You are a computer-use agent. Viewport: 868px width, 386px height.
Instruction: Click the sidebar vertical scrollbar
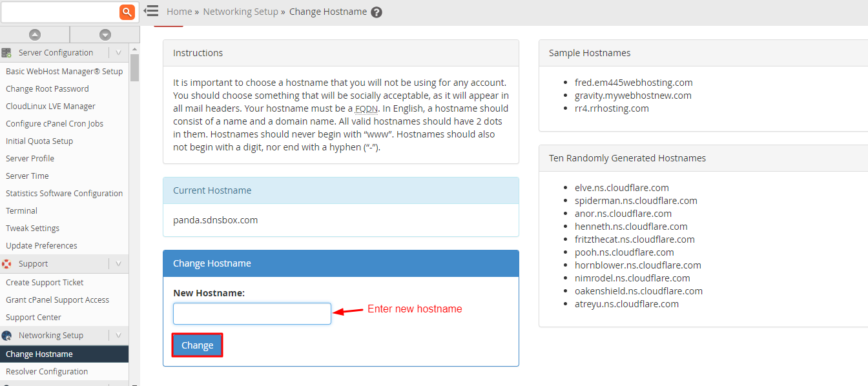[x=134, y=68]
